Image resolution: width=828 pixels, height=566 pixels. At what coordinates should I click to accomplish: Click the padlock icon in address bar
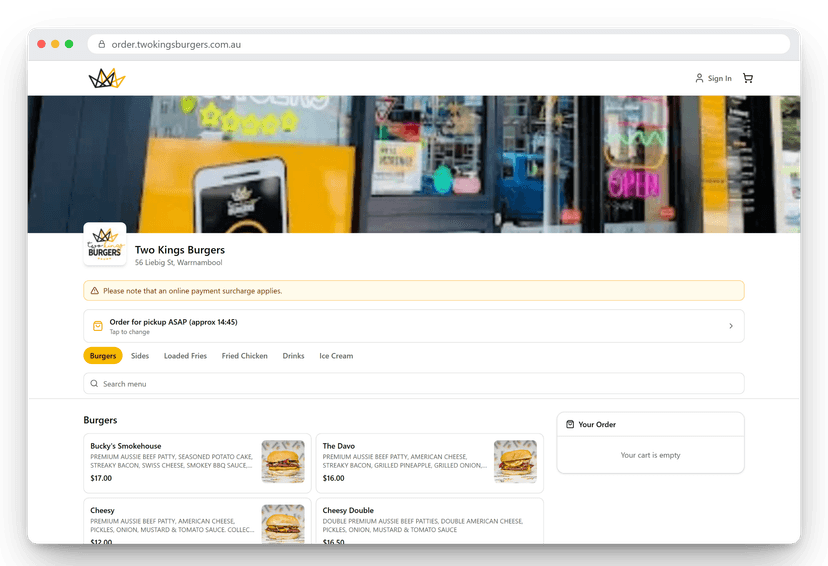coord(101,44)
